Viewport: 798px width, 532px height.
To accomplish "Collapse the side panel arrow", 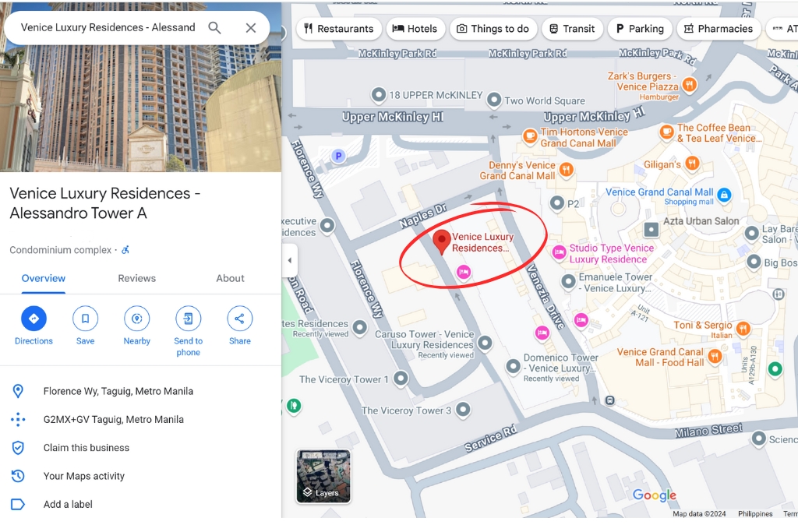I will pyautogui.click(x=290, y=260).
